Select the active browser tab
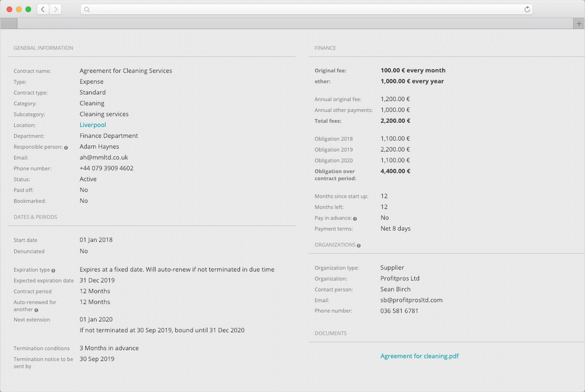The height and width of the screenshot is (392, 585). 9,24
